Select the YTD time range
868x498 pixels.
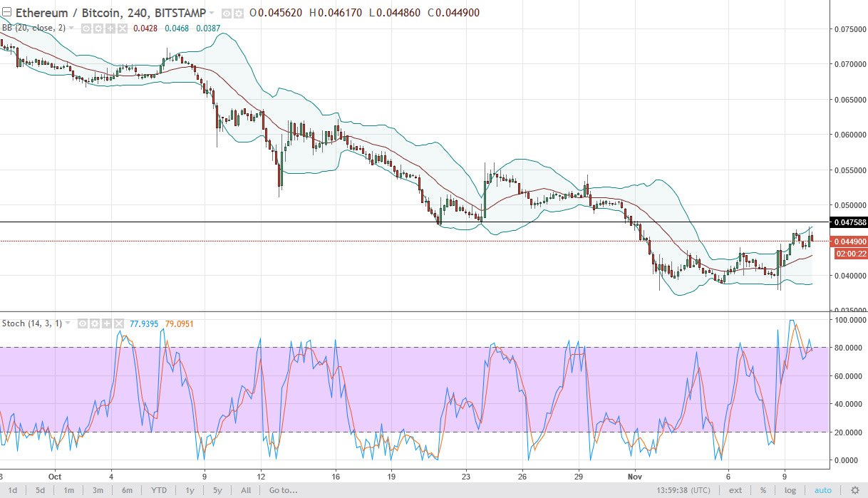(159, 490)
